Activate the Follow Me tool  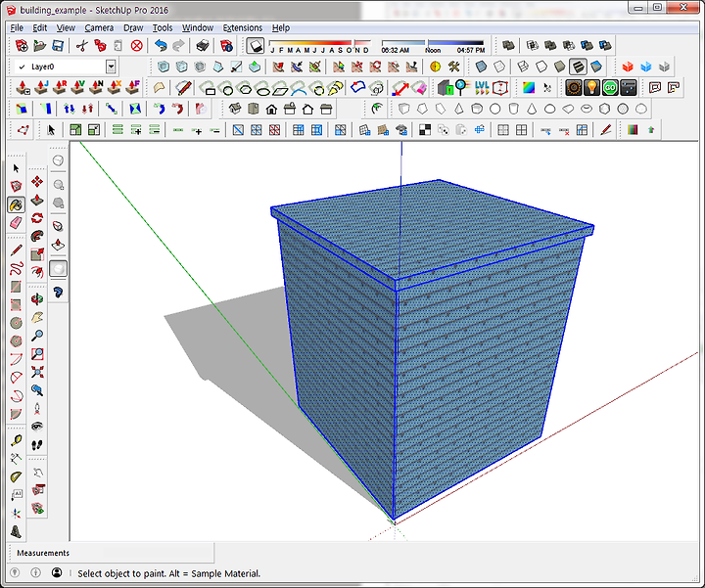(x=37, y=237)
